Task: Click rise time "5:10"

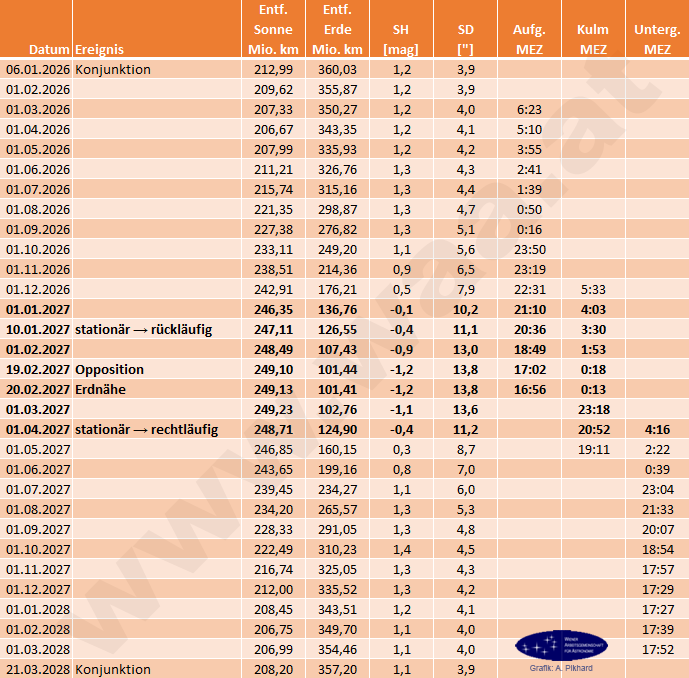Action: point(529,130)
